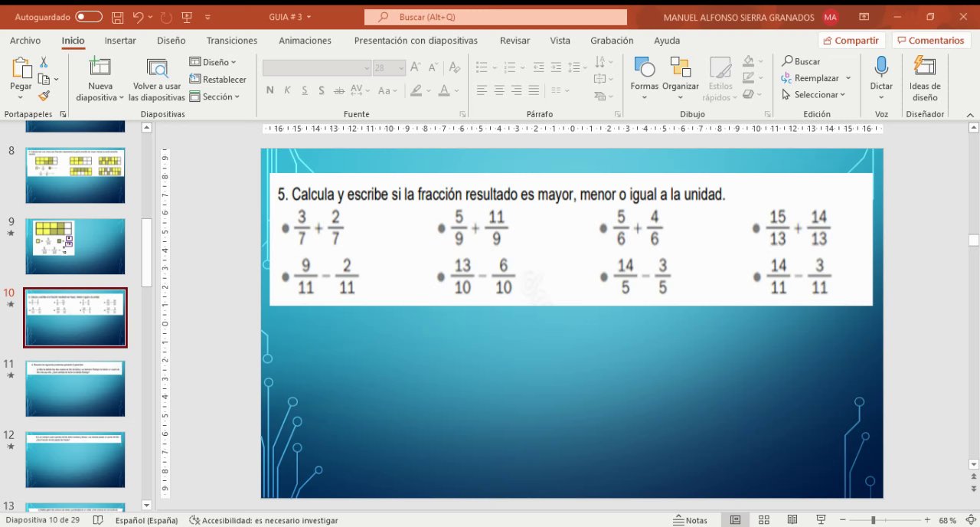Click the MA account avatar
Image resolution: width=980 pixels, height=527 pixels.
click(831, 17)
